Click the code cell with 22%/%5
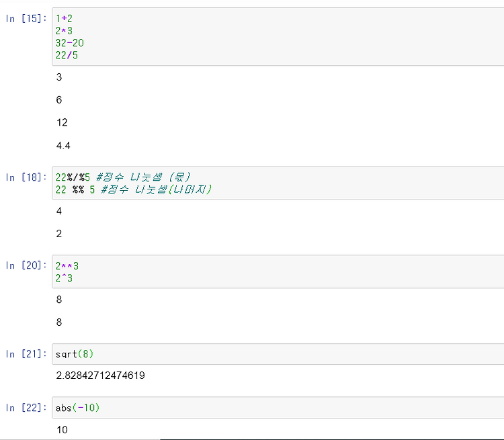 click(x=278, y=183)
